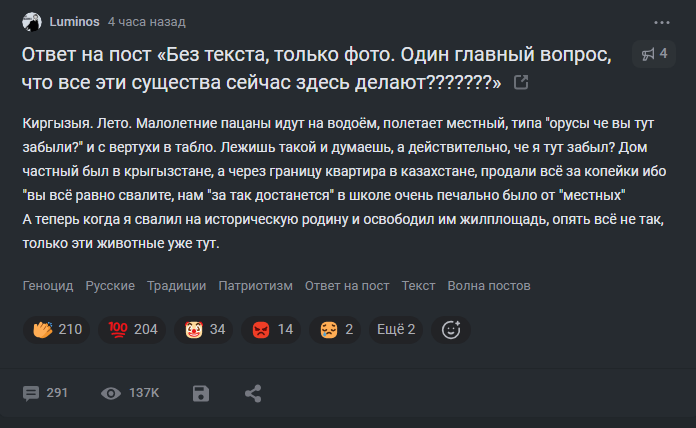
Task: Click the pleading face reaction
Action: click(336, 330)
